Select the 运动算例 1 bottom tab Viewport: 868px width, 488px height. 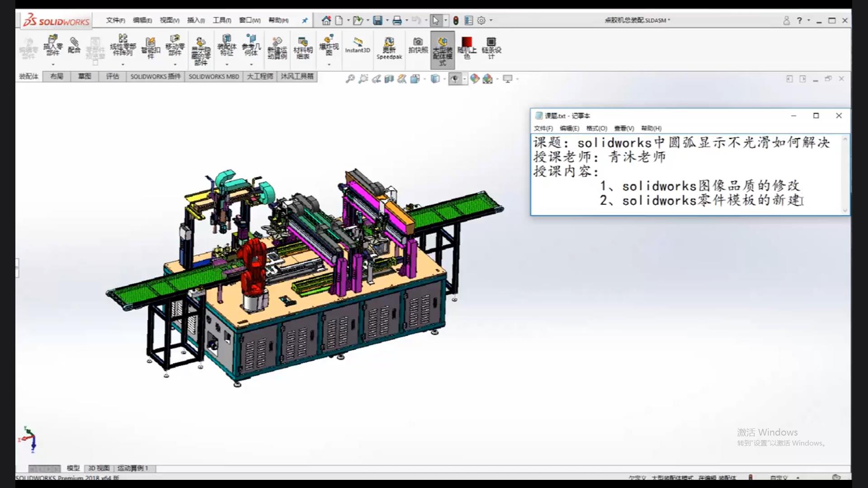click(x=133, y=468)
